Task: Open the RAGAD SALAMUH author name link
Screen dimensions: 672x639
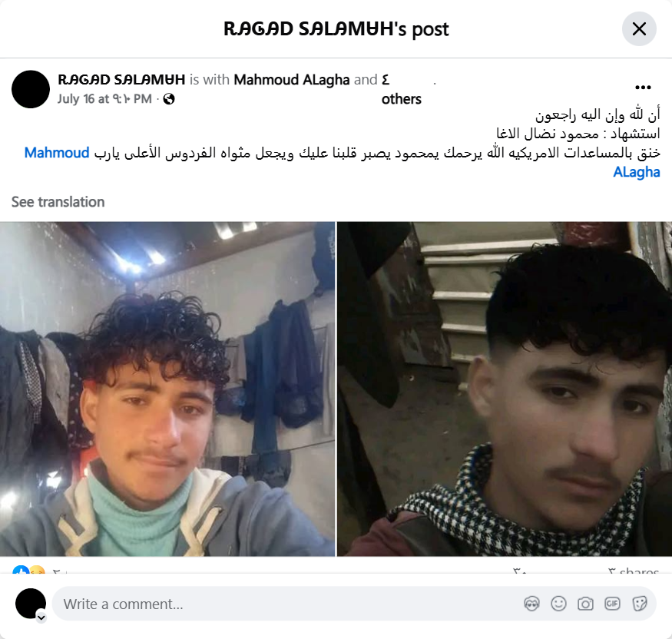Action: pyautogui.click(x=121, y=80)
